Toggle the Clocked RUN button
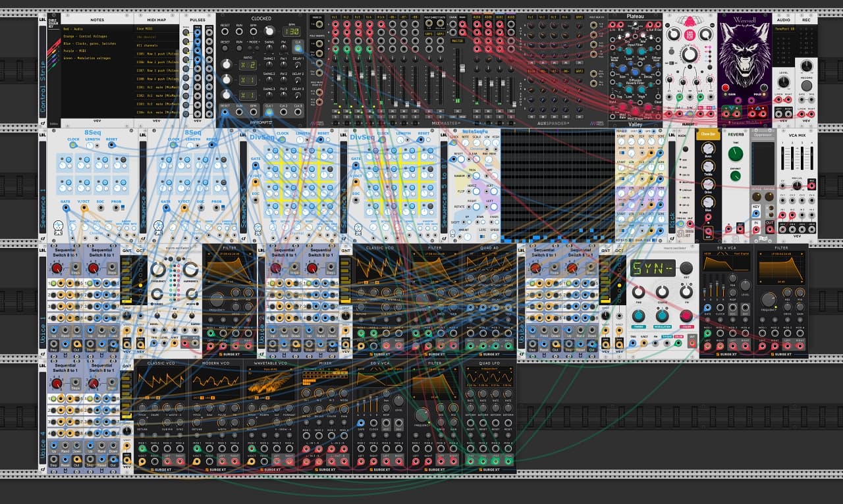 pos(239,48)
